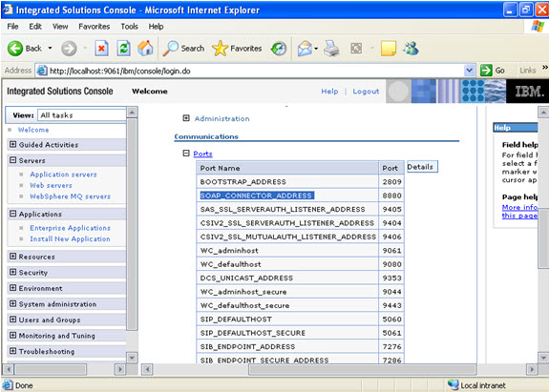Viewport: 549px width, 392px height.
Task: Open the Back button history dropdown arrow
Action: click(x=50, y=49)
